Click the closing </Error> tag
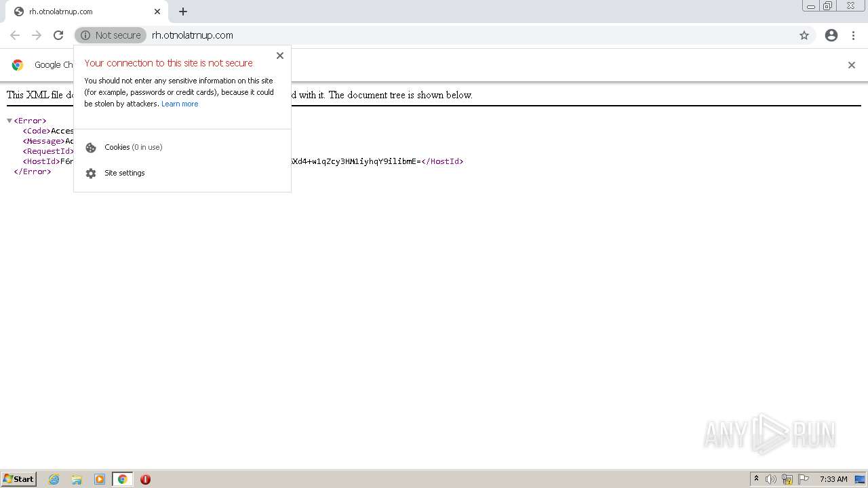Viewport: 868px width, 488px height. click(x=33, y=171)
